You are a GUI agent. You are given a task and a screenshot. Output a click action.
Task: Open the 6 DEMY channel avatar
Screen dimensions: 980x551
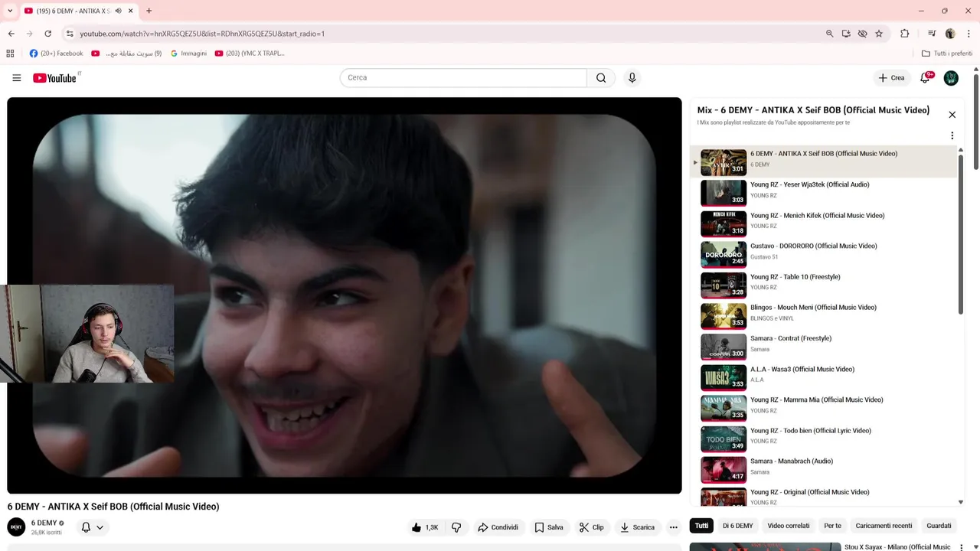(x=16, y=527)
